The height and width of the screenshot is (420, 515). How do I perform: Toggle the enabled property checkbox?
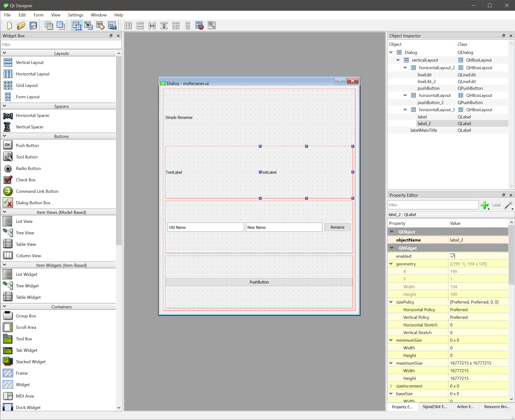click(x=452, y=256)
